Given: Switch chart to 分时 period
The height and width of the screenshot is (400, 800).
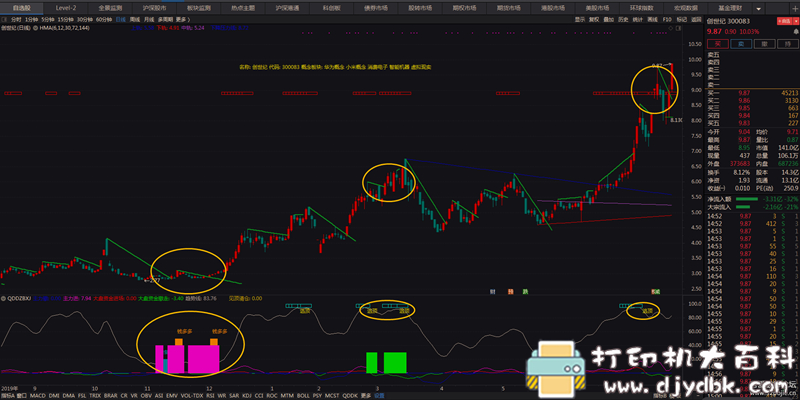Looking at the screenshot, I should point(16,20).
